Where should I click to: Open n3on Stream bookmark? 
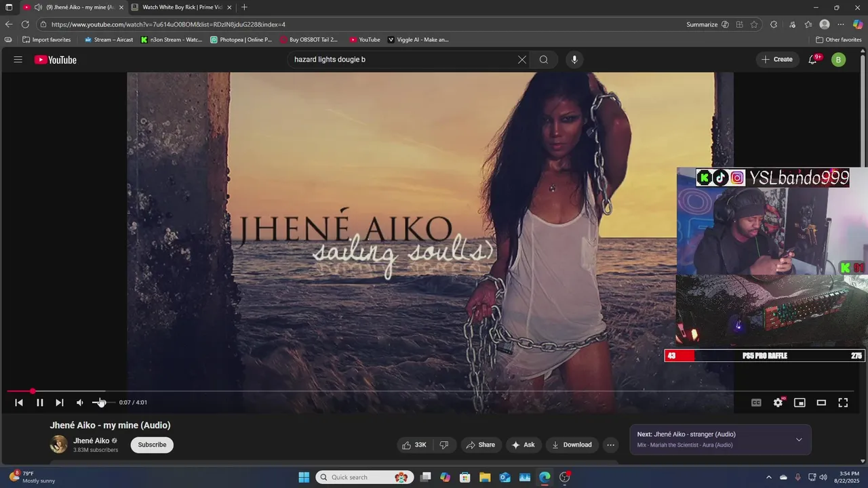coord(172,40)
